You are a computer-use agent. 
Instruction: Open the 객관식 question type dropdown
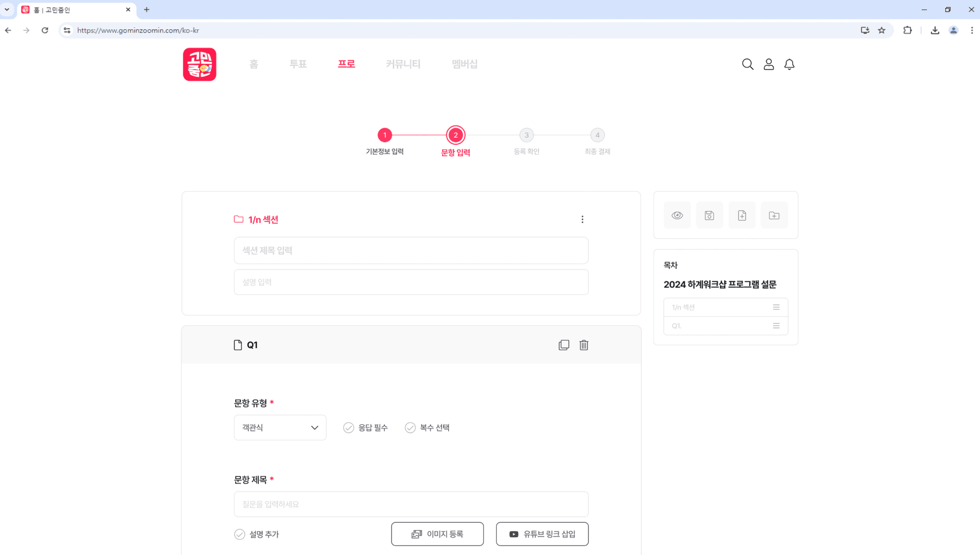pyautogui.click(x=280, y=428)
